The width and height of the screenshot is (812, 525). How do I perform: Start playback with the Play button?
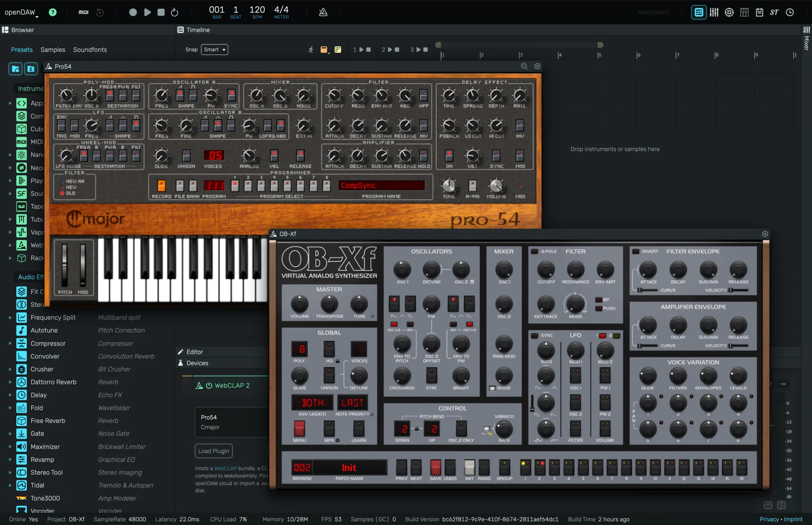click(x=147, y=12)
